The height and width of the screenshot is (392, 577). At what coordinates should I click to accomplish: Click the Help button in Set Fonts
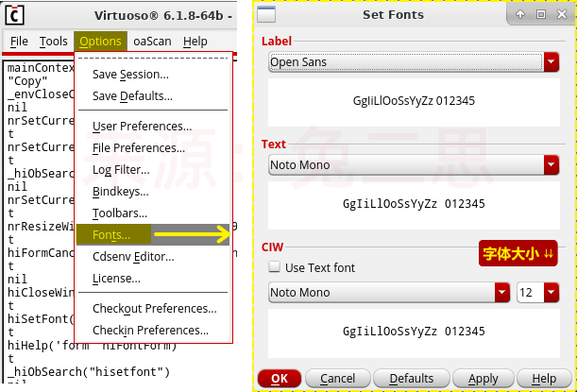pos(544,379)
